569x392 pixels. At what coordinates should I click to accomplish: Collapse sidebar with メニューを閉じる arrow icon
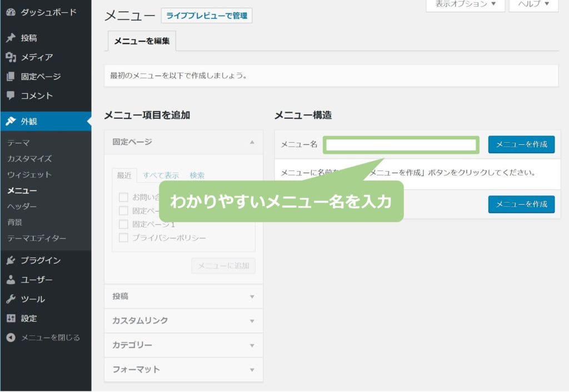(x=11, y=338)
